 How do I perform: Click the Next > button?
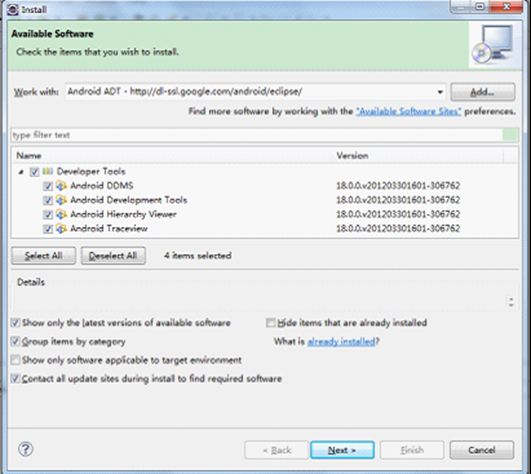(x=342, y=450)
